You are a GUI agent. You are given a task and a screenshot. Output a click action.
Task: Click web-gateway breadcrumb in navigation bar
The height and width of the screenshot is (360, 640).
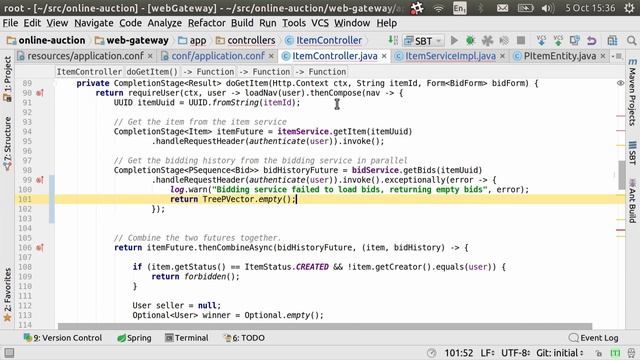click(131, 40)
